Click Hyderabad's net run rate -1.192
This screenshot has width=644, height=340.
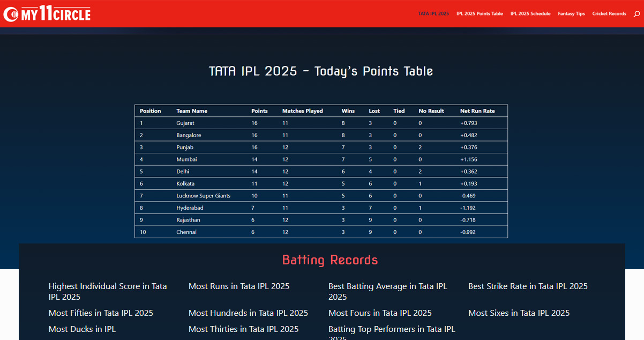tap(468, 208)
